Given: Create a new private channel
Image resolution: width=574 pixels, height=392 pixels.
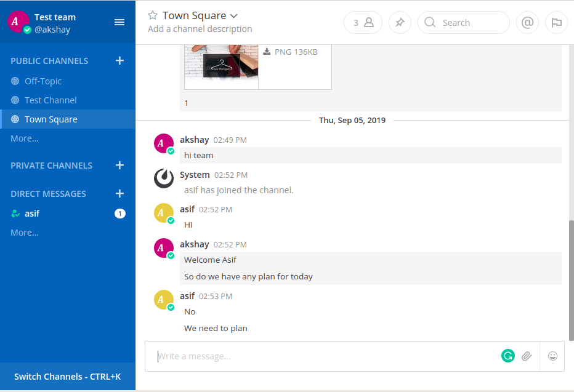Looking at the screenshot, I should [x=119, y=165].
